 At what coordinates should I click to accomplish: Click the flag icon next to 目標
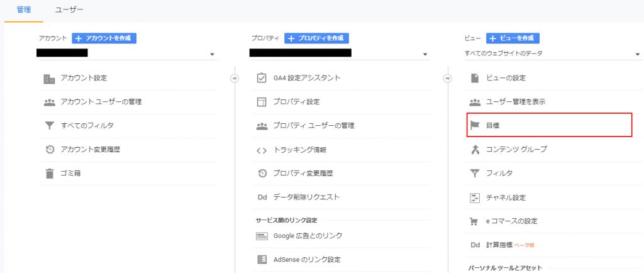pos(475,125)
